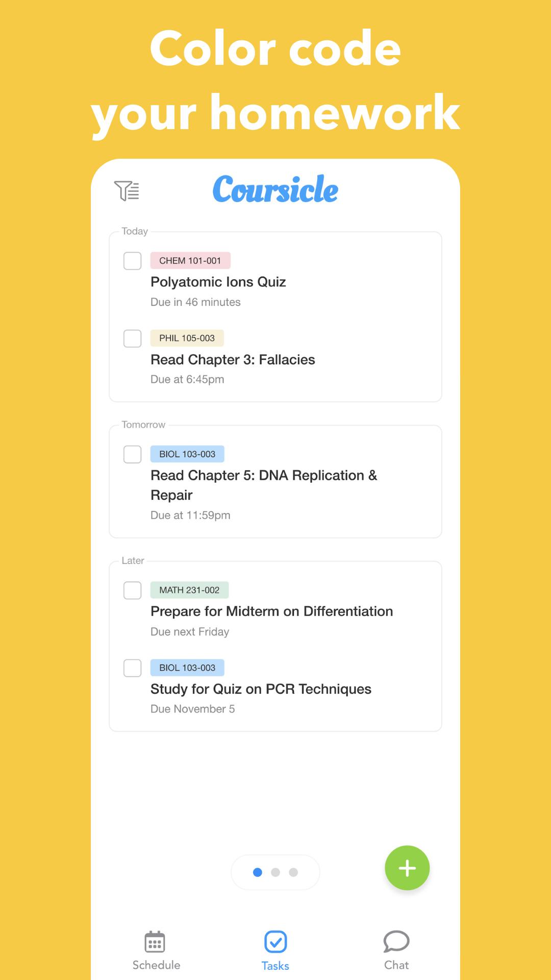The height and width of the screenshot is (980, 551).
Task: Select the Tasks checkmark icon
Action: pyautogui.click(x=275, y=942)
